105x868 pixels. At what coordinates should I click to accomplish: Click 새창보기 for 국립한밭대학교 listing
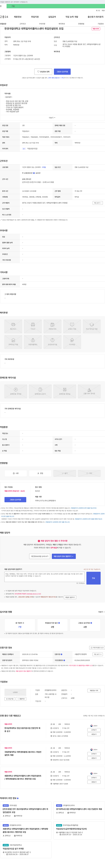click(x=94, y=758)
